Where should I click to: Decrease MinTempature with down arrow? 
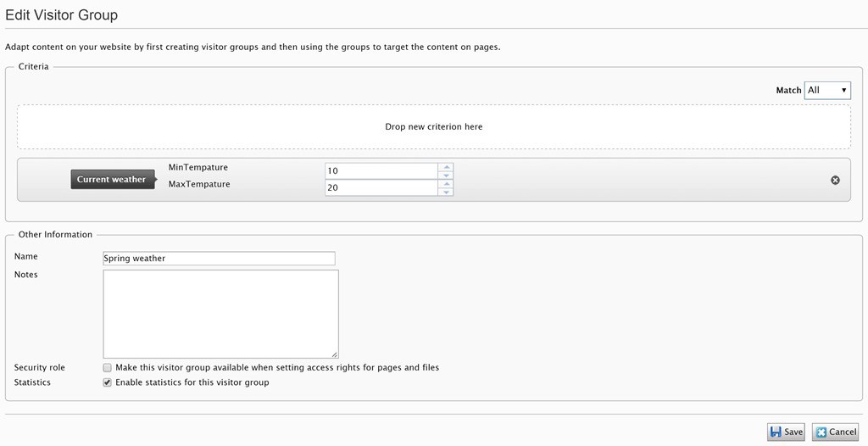446,175
